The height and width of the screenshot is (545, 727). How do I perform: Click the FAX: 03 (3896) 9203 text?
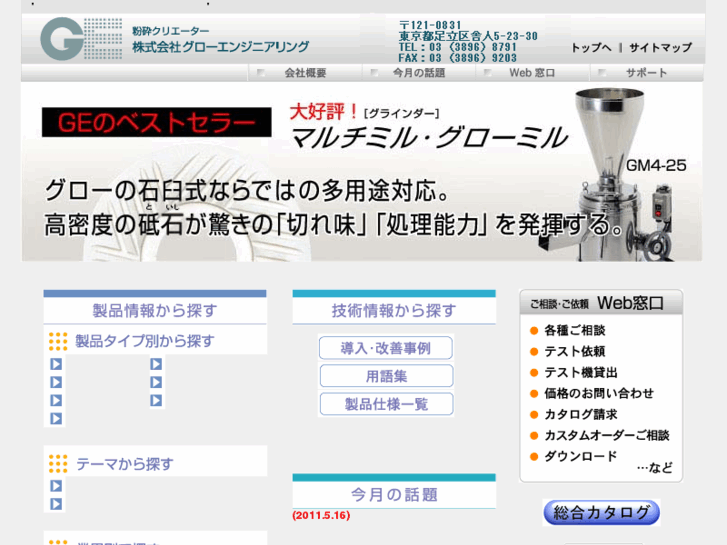[457, 58]
